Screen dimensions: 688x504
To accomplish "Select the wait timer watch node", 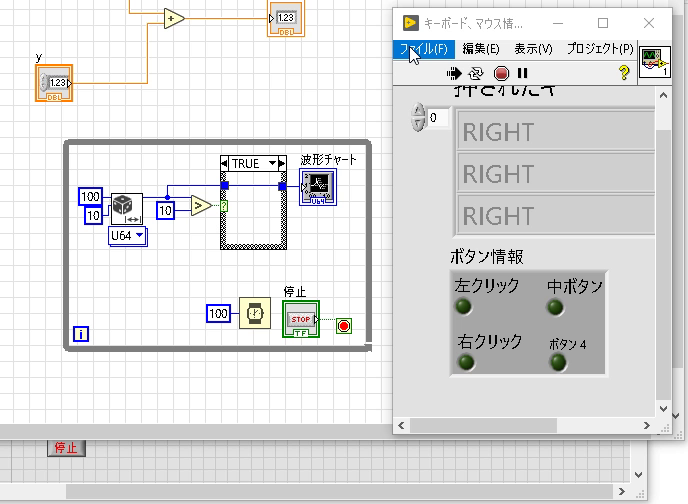I will pos(255,313).
